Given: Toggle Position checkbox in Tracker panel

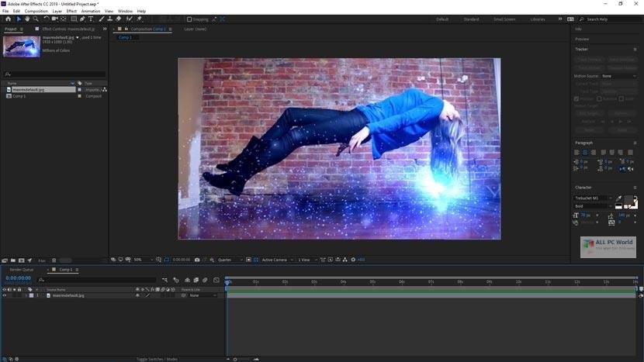Looking at the screenshot, I should [576, 99].
